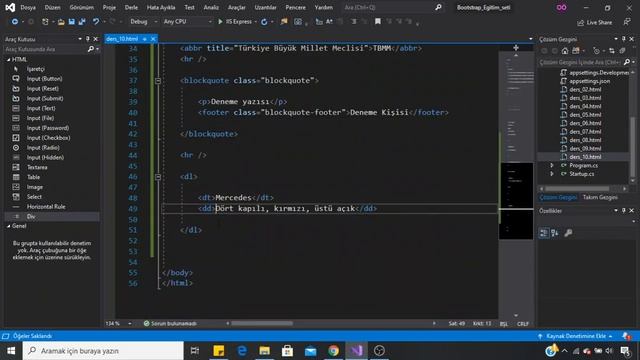Image resolution: width=640 pixels, height=360 pixels.
Task: Select Input (Radio) toolbox item
Action: [x=43, y=147]
